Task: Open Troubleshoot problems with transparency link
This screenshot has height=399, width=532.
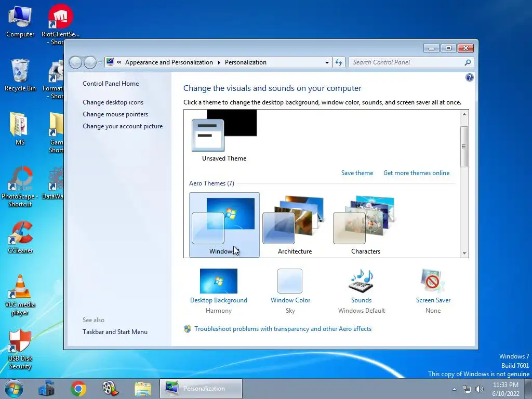Action: tap(283, 329)
